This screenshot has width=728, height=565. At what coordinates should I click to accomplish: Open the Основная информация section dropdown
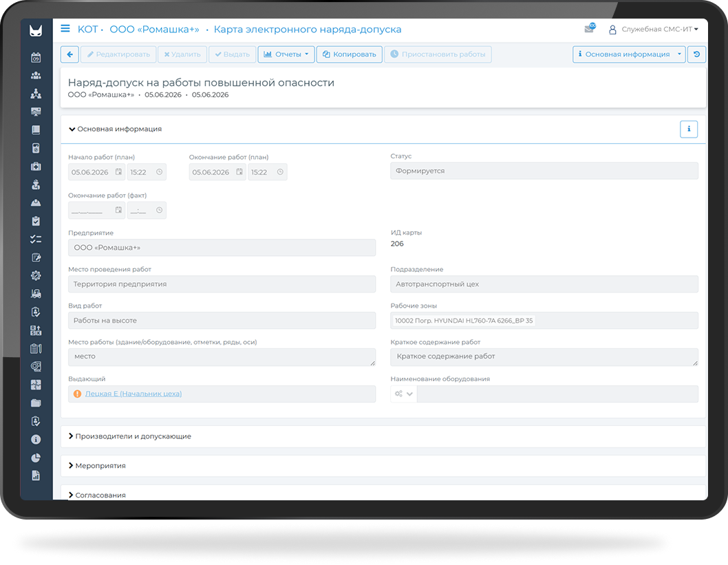click(x=629, y=54)
